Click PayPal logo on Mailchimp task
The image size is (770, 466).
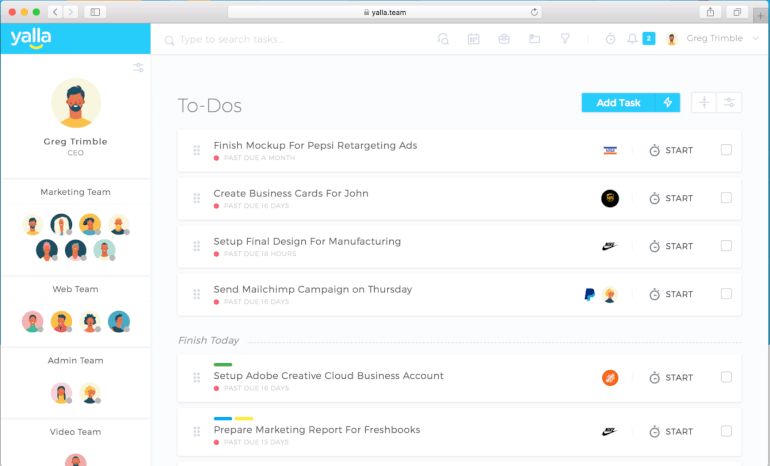click(589, 294)
